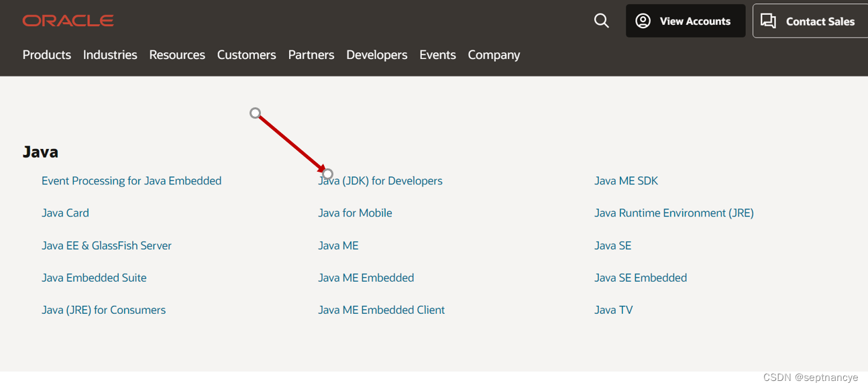Select the Java SE link
This screenshot has width=868, height=389.
(x=612, y=245)
